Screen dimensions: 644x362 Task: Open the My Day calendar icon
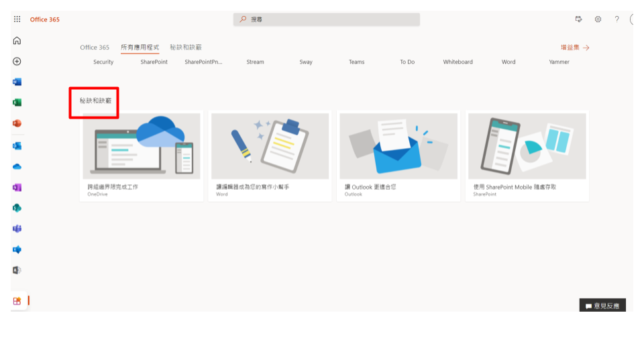[578, 19]
